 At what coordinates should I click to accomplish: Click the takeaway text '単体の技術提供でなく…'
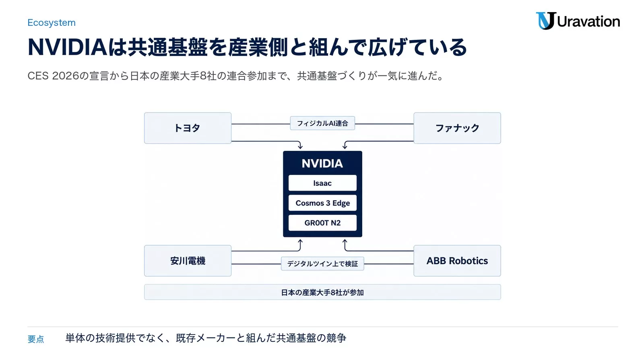pos(206,338)
